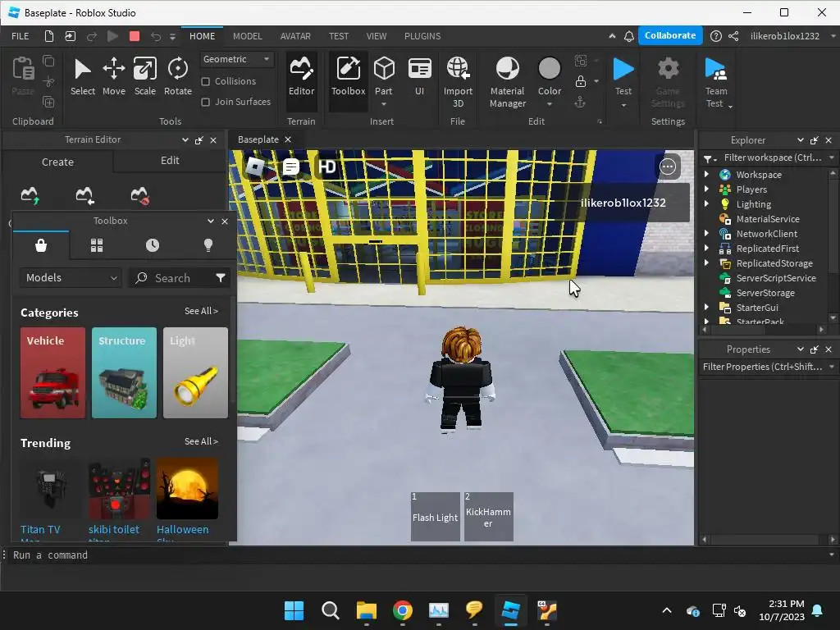Screen dimensions: 840x630
Task: Pick the Rotate tool
Action: point(177,76)
